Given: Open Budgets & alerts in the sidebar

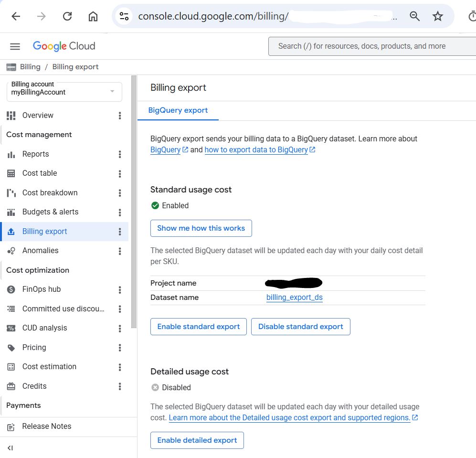Looking at the screenshot, I should [50, 212].
